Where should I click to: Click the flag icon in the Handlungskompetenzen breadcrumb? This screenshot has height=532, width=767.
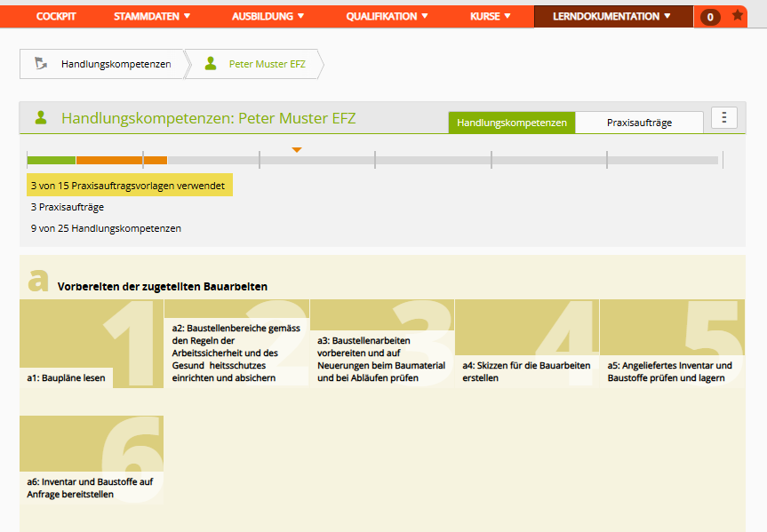click(x=41, y=64)
